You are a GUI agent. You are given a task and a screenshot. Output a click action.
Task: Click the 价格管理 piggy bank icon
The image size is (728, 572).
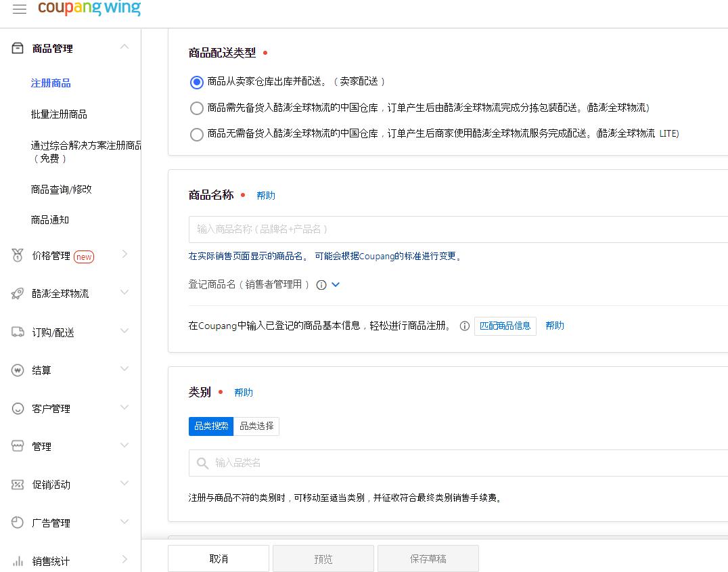(17, 256)
